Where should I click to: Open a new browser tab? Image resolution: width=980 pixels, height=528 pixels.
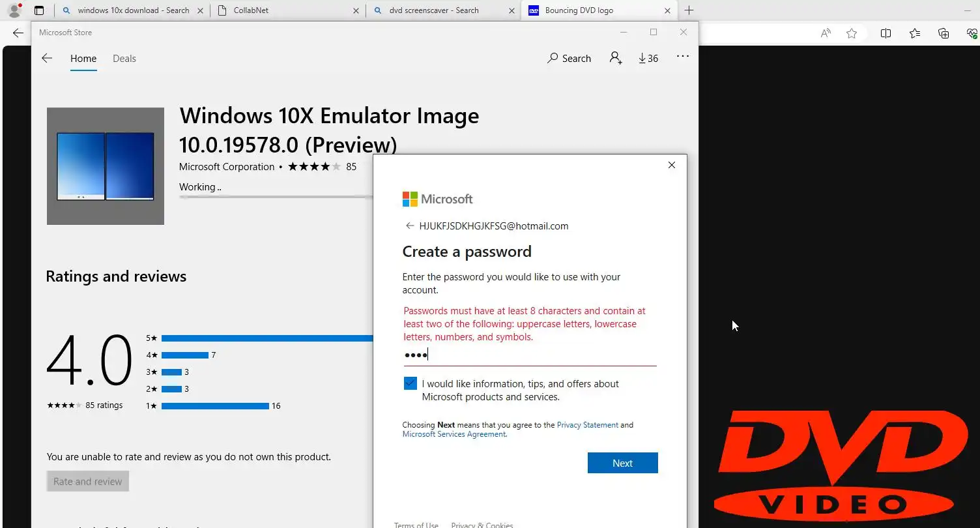point(689,10)
